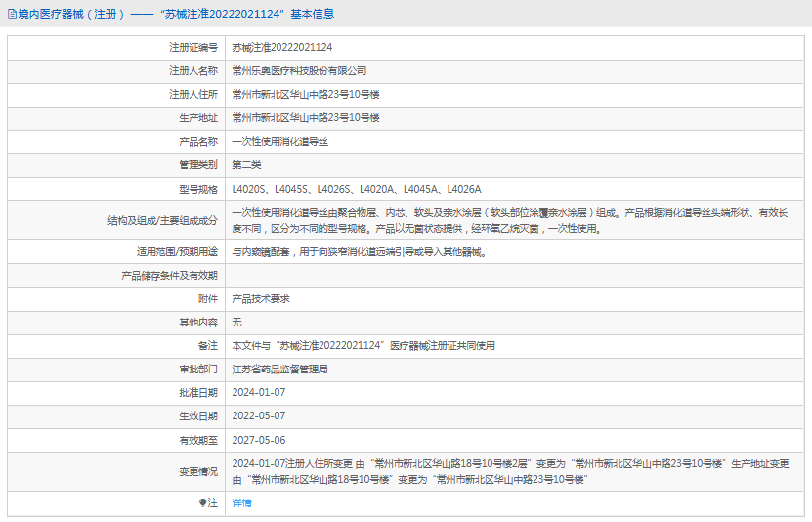
Task: Click the attachment value 产品技术要求
Action: point(261,299)
